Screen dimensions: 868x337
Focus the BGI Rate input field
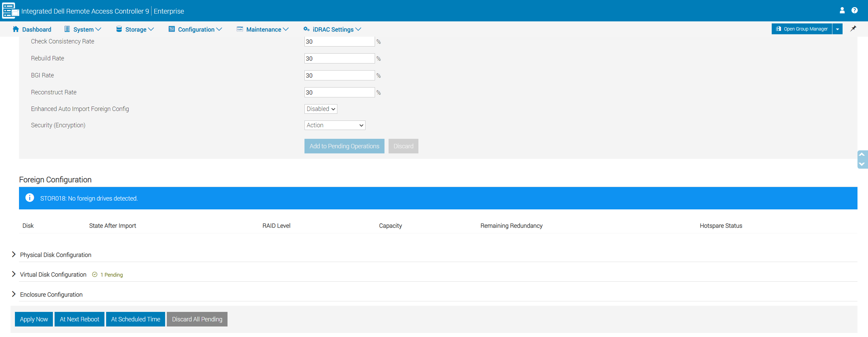coord(339,76)
